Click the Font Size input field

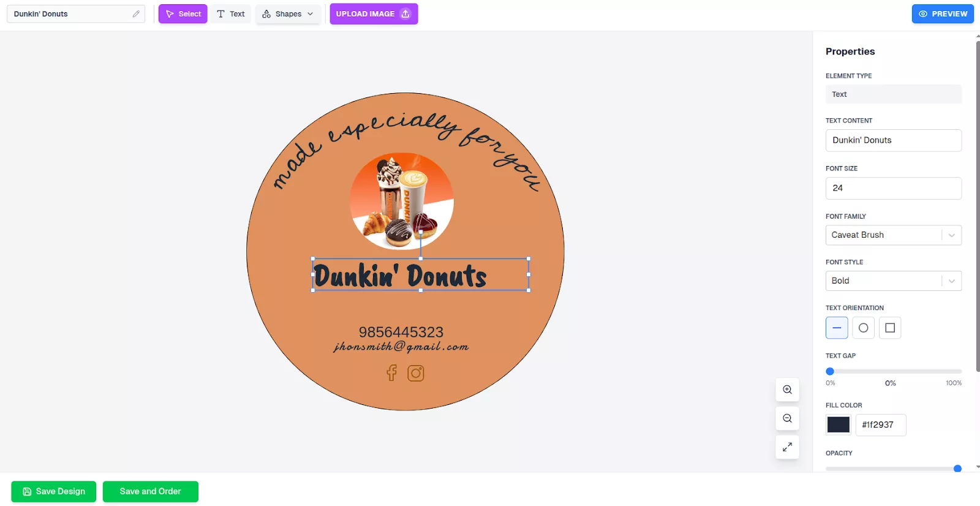(x=894, y=188)
